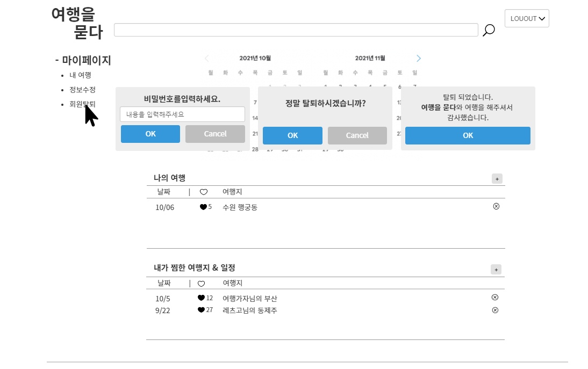Remove 레츠고님의 동제주 entry

[495, 310]
